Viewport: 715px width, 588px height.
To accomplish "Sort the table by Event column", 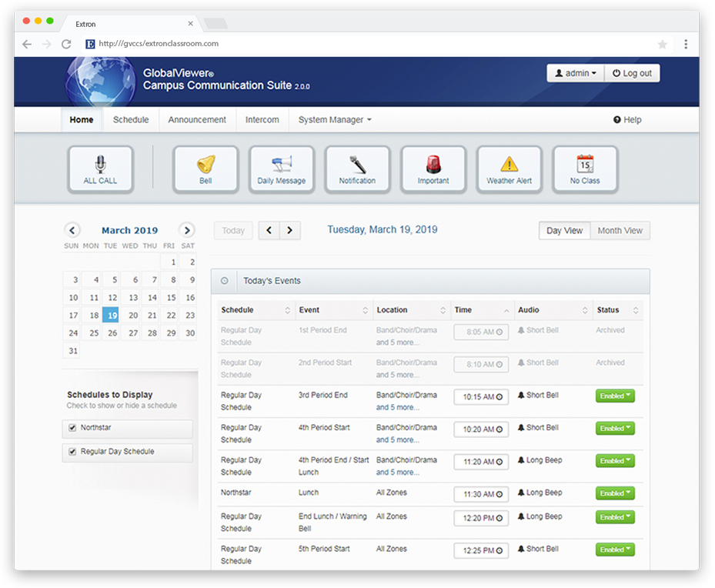I will point(334,310).
